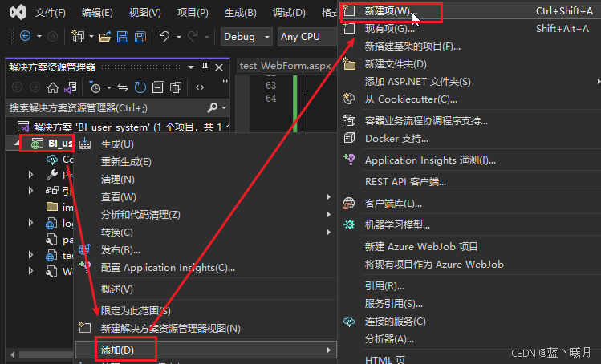Open the 添加(D) submenu
601x364 pixels.
coord(206,350)
